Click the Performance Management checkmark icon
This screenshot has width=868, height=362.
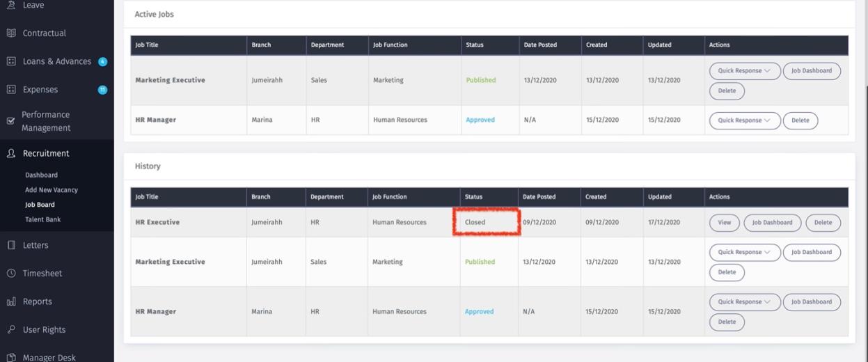pos(11,121)
